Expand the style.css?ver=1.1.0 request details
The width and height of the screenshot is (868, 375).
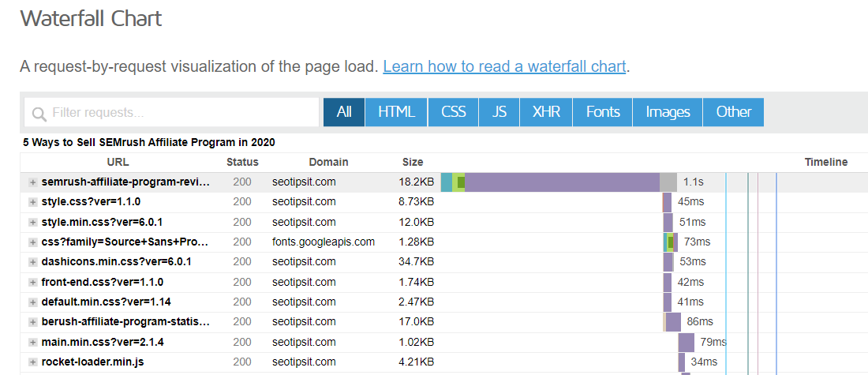[33, 202]
